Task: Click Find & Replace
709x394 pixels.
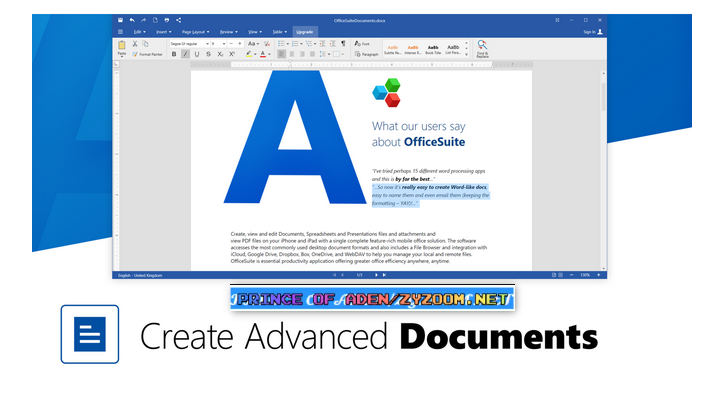Action: [x=482, y=49]
